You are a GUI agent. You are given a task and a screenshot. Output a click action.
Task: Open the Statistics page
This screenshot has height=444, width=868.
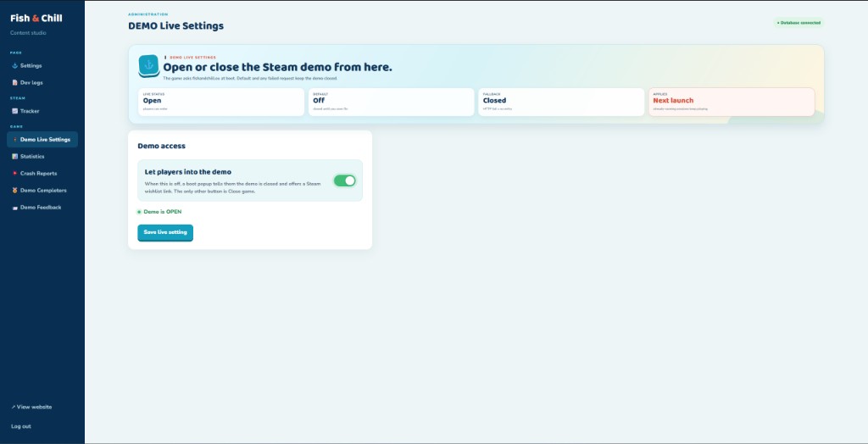[42, 157]
